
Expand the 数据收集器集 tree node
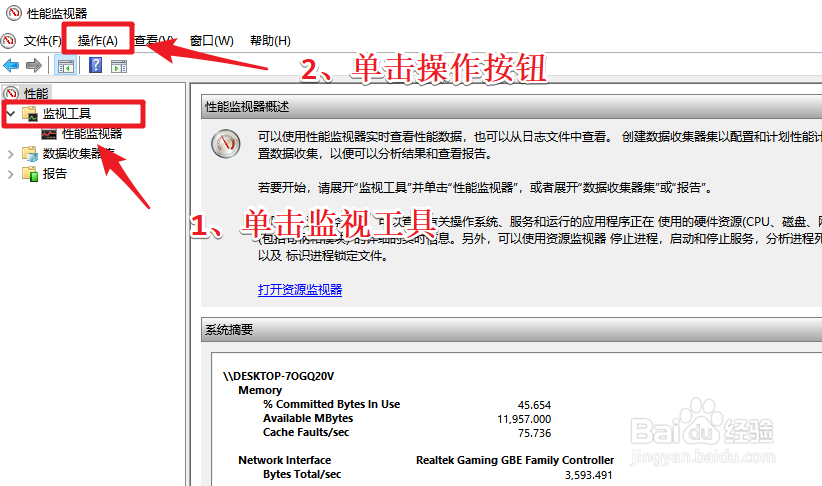tap(10, 154)
